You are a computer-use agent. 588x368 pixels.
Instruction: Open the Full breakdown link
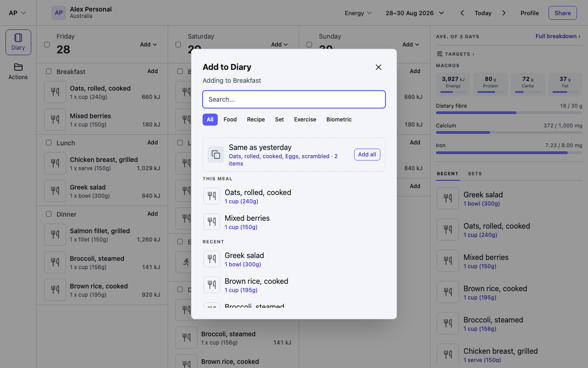click(558, 36)
